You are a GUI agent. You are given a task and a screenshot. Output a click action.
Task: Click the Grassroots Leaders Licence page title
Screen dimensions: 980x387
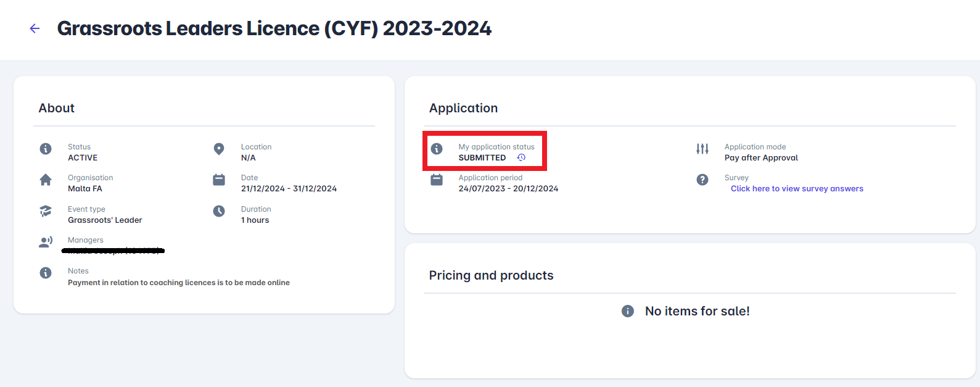coord(274,28)
